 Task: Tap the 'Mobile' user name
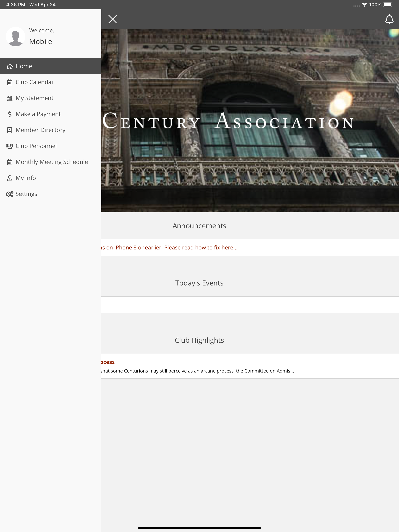point(41,42)
